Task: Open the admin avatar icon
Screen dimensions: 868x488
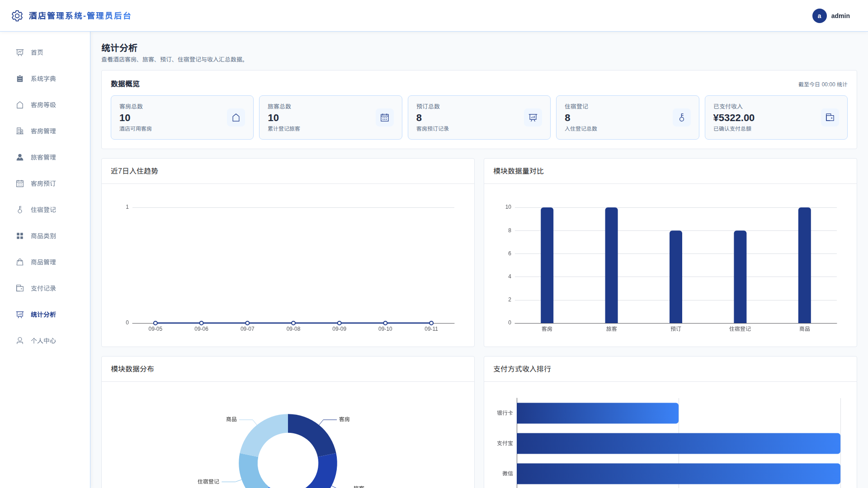Action: click(x=819, y=16)
